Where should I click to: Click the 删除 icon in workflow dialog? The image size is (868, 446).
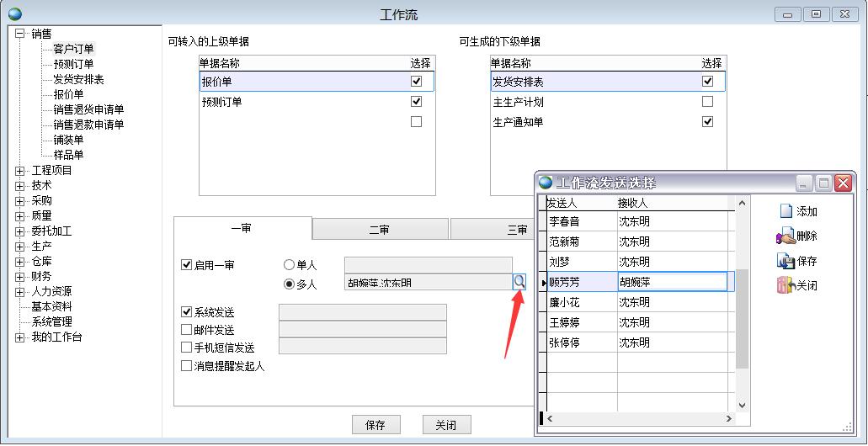785,236
